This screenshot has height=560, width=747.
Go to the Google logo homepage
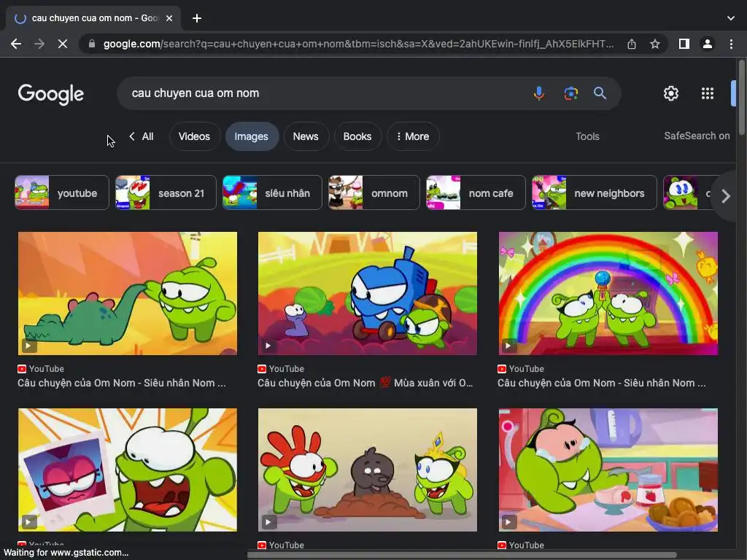[x=51, y=94]
